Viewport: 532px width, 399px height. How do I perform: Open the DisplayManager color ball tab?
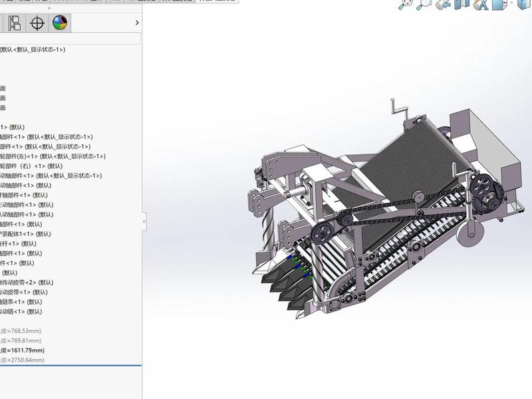click(60, 23)
